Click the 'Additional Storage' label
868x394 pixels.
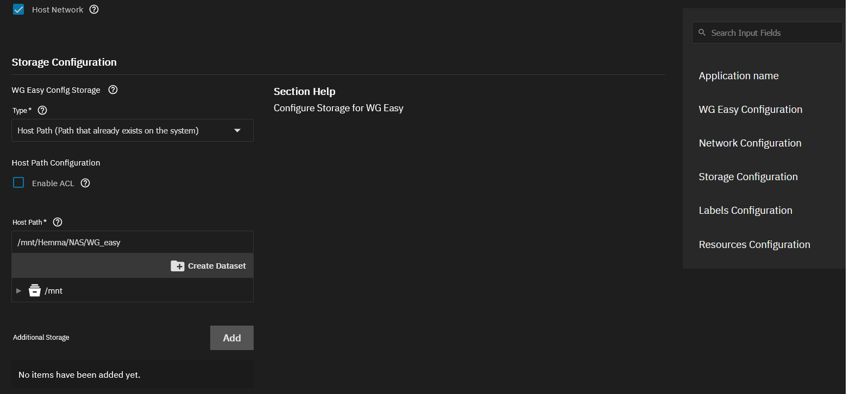click(x=41, y=338)
